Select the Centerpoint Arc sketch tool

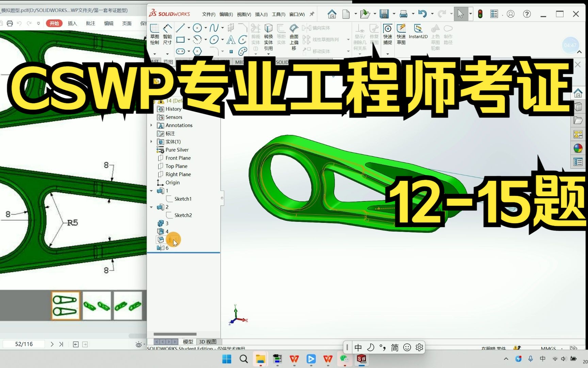click(197, 40)
